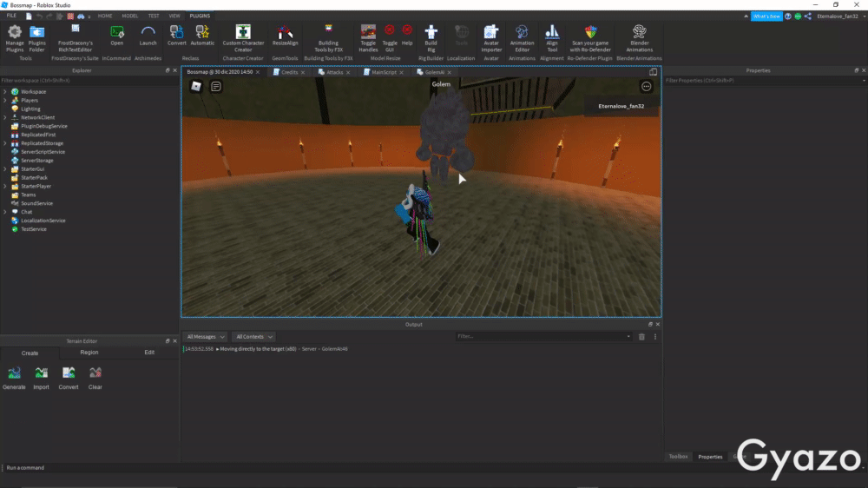Click Clear terrain tool

[x=95, y=378]
